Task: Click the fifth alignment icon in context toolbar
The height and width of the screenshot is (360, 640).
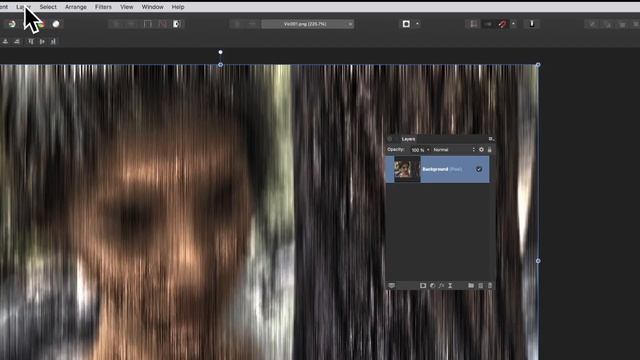Action: click(x=53, y=41)
